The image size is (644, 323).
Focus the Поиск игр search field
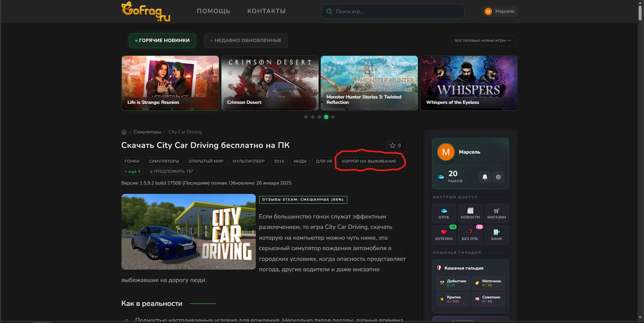(393, 11)
